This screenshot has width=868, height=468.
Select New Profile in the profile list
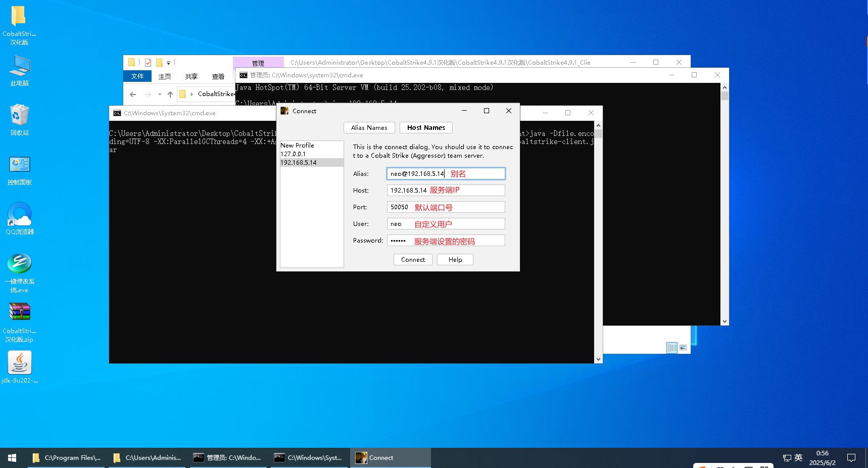(312, 146)
